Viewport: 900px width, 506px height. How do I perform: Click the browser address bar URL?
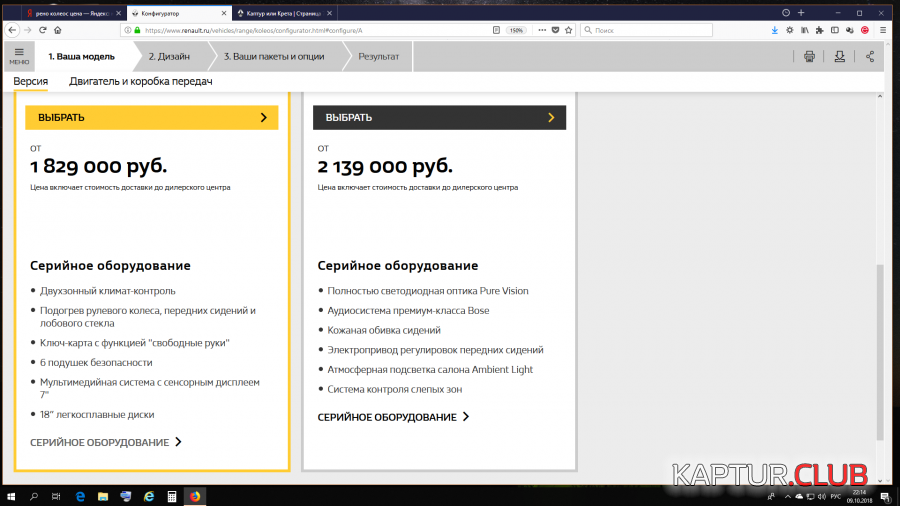[x=253, y=30]
